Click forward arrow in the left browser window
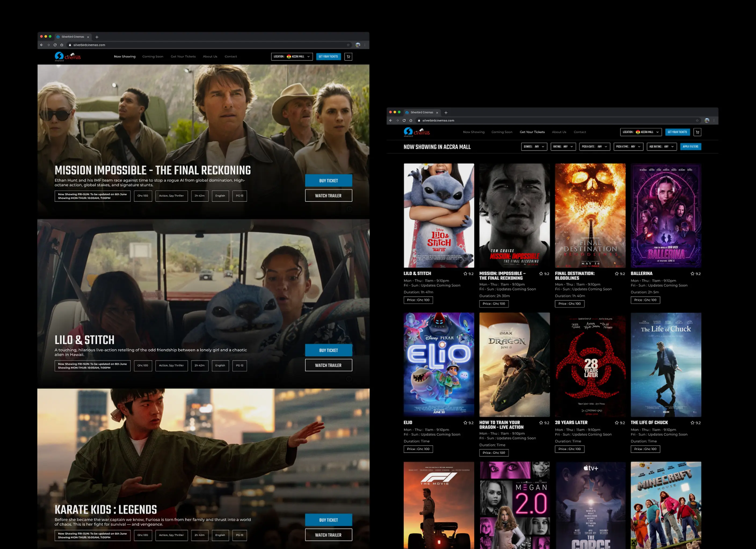The height and width of the screenshot is (549, 756). tap(48, 45)
